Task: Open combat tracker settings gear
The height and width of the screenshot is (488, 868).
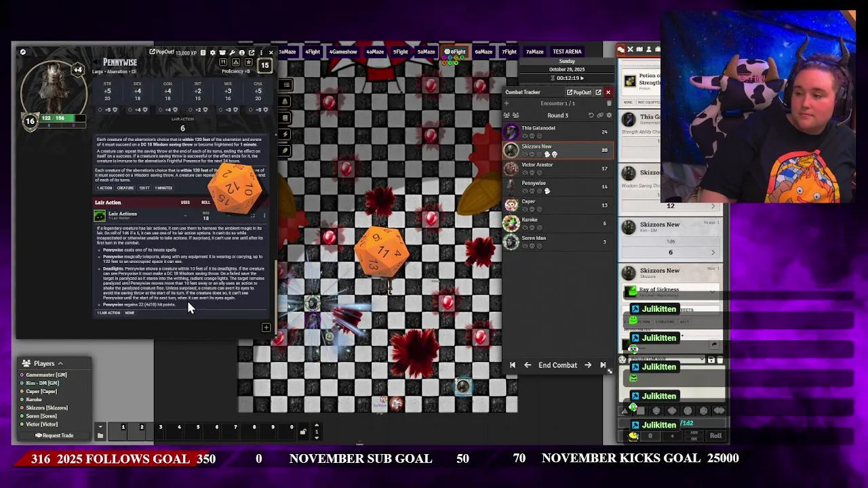Action: (609, 115)
